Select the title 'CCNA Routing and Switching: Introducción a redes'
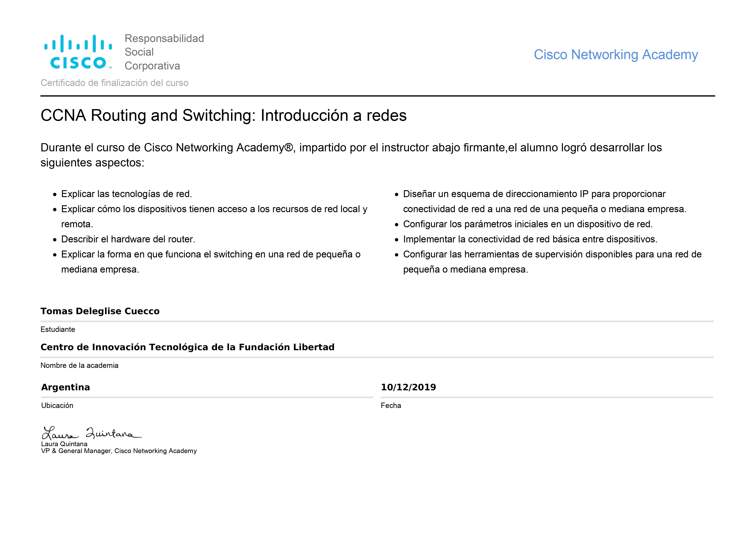Image resolution: width=756 pixels, height=535 pixels. click(223, 116)
